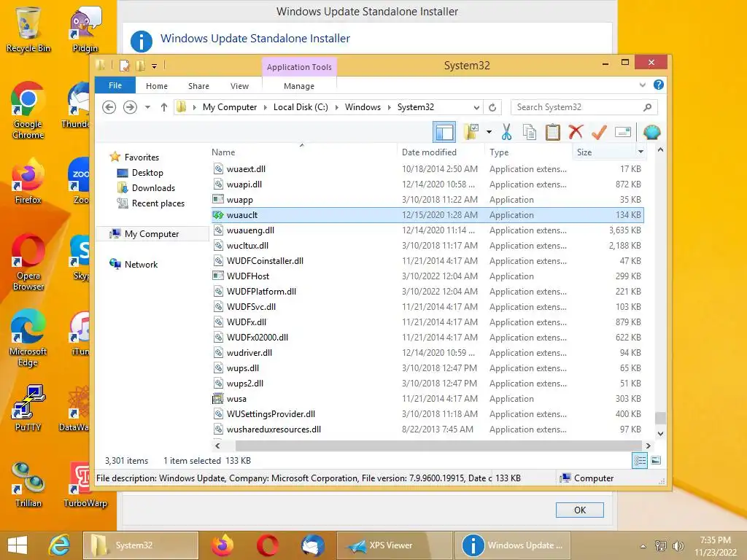Image resolution: width=747 pixels, height=560 pixels.
Task: Open Recycle Bin on desktop
Action: point(28,29)
